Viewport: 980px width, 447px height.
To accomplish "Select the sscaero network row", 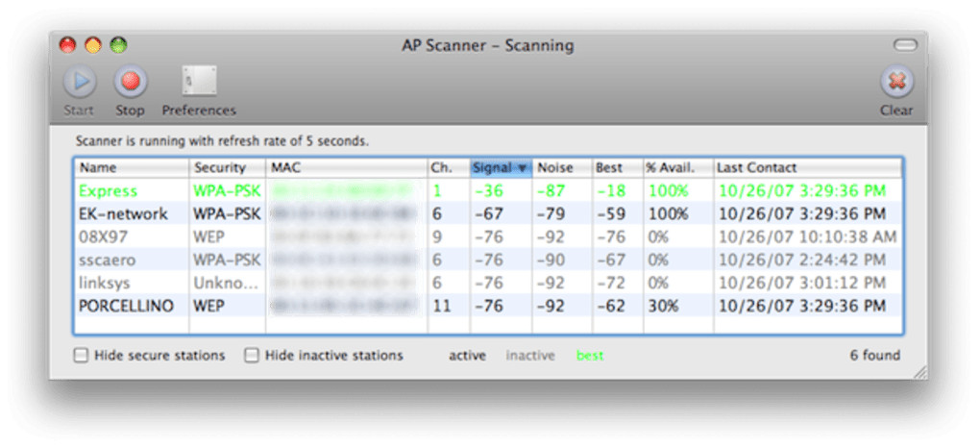I will [x=488, y=260].
